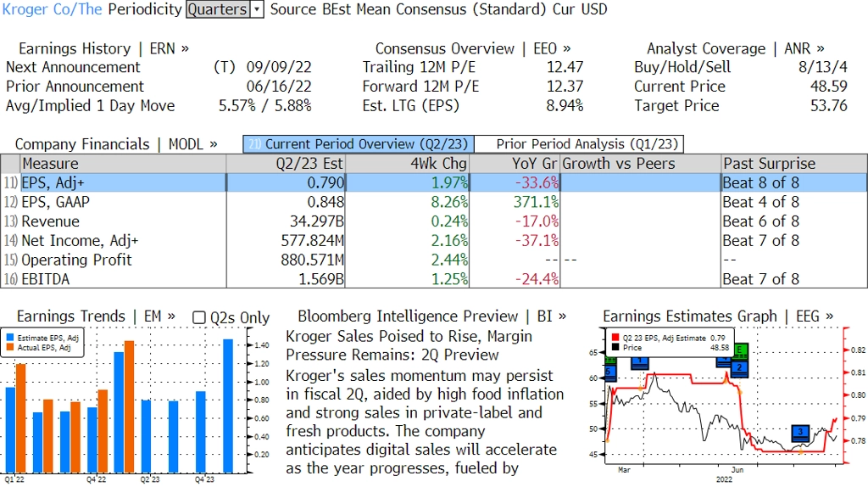Viewport: 868px width, 487px height.
Task: Click the Quarters periodicity field
Action: point(218,9)
